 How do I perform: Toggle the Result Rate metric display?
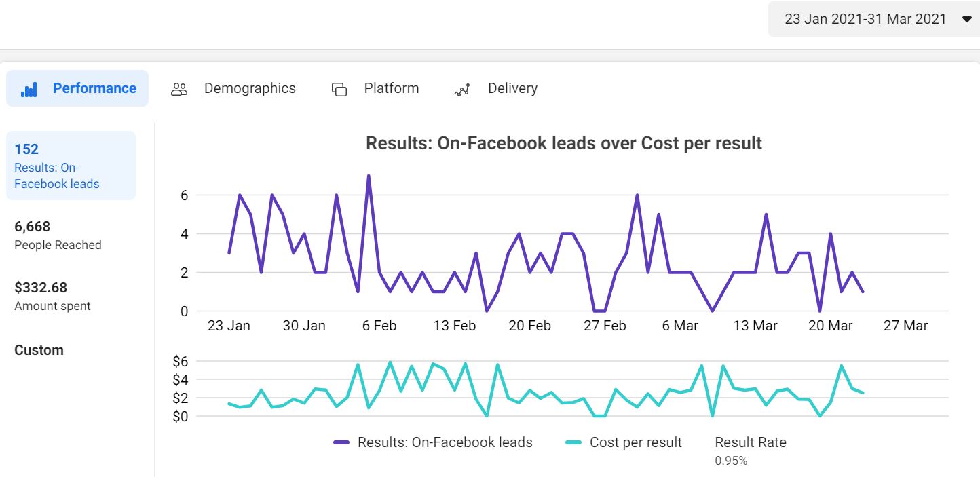coord(750,442)
